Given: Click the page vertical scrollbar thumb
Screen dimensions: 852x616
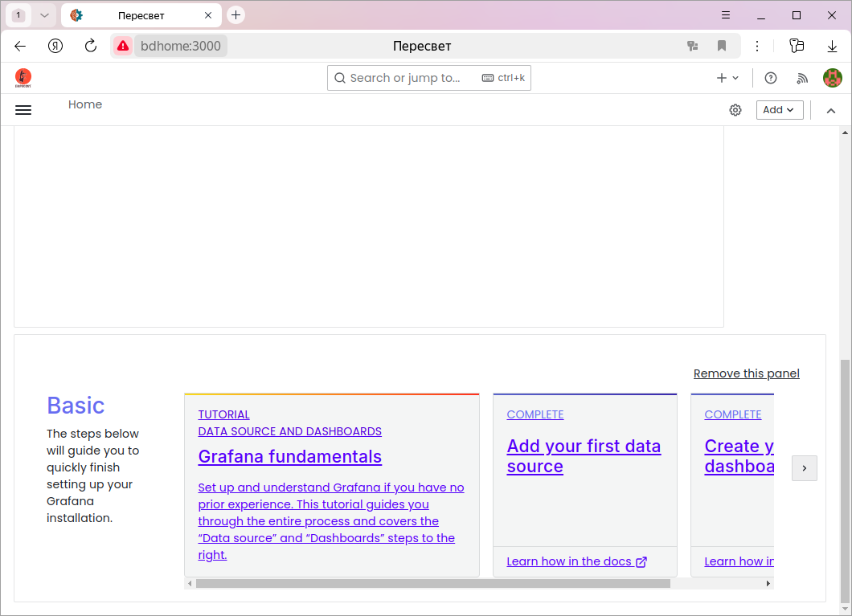Looking at the screenshot, I should pos(845,479).
